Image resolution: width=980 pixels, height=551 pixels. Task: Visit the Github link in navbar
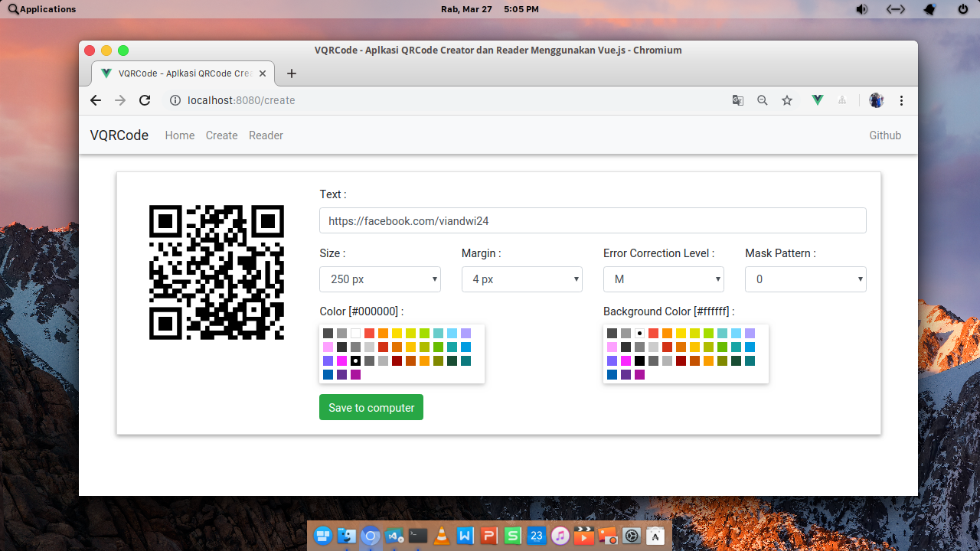click(885, 135)
